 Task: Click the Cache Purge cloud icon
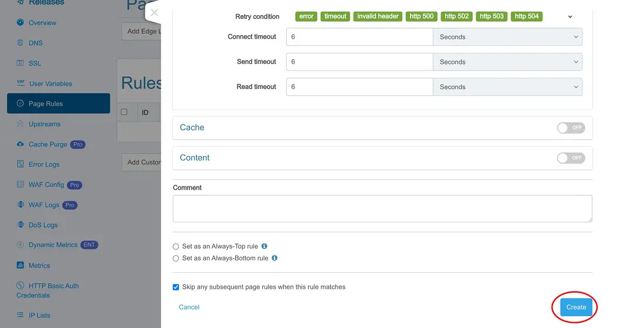(21, 144)
